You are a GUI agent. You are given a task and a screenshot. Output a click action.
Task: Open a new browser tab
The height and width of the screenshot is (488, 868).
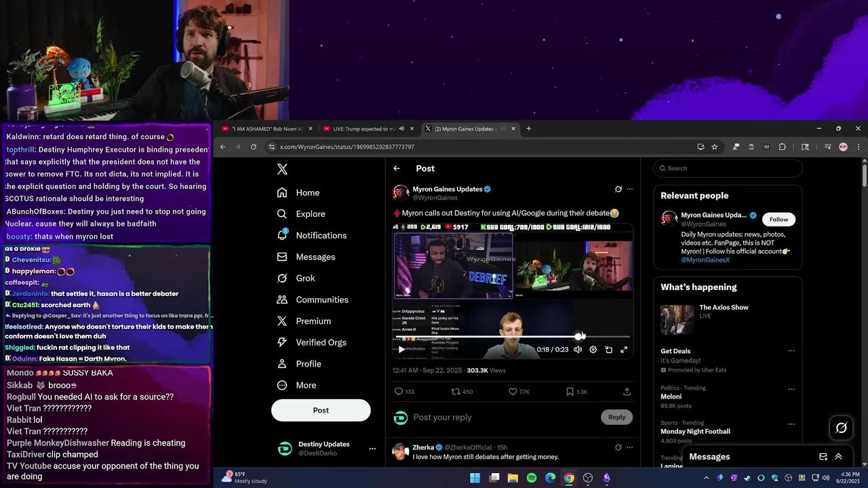tap(529, 129)
